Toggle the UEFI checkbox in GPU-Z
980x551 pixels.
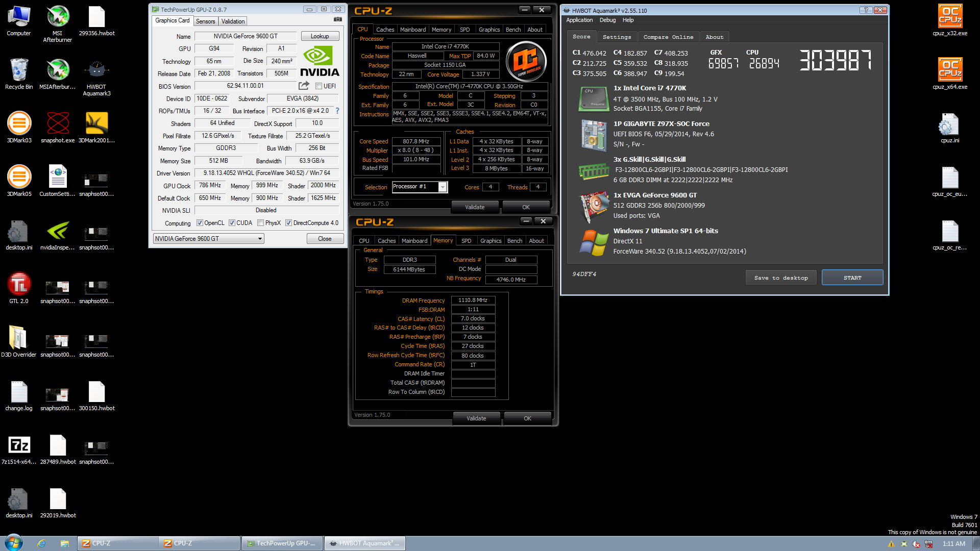tap(318, 86)
